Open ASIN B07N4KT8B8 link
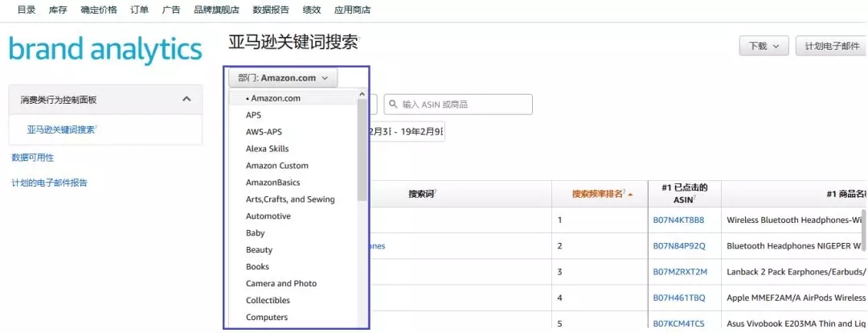Screen dimensions: 868x333 click(678, 220)
